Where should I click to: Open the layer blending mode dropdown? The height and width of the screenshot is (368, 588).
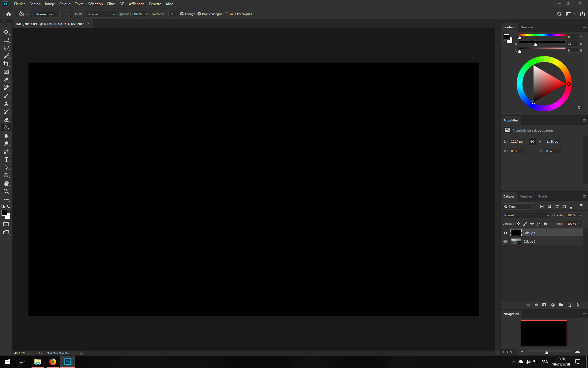(x=526, y=215)
